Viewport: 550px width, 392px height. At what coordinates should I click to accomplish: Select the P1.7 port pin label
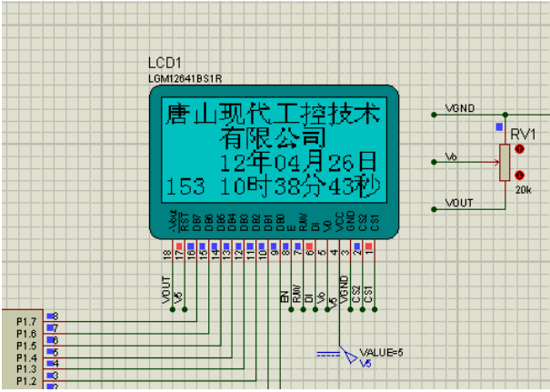(26, 322)
